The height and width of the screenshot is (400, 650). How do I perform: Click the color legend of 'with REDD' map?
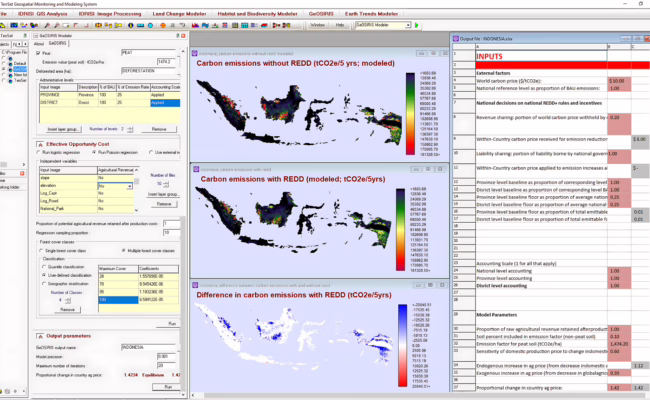400,230
